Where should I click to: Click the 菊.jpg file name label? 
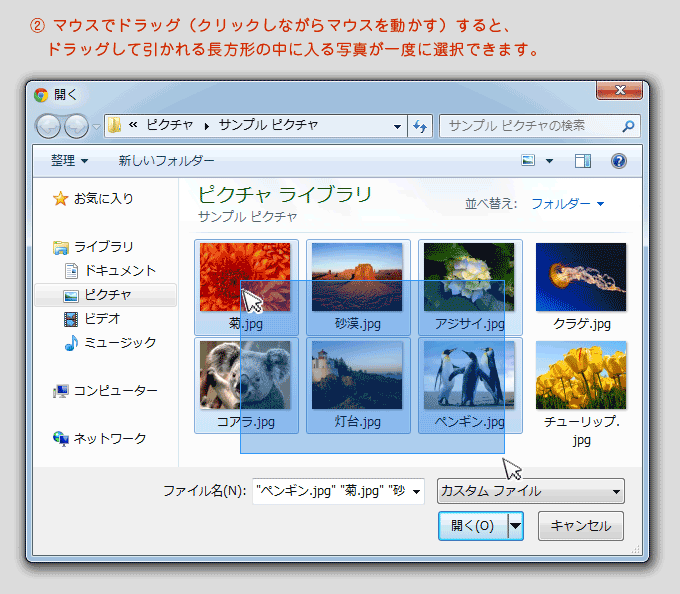pos(246,324)
